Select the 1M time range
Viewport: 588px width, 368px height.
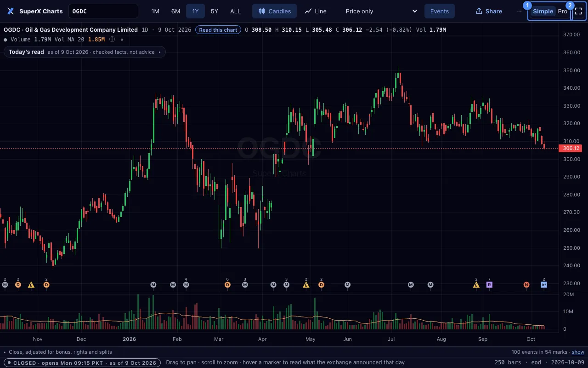155,11
